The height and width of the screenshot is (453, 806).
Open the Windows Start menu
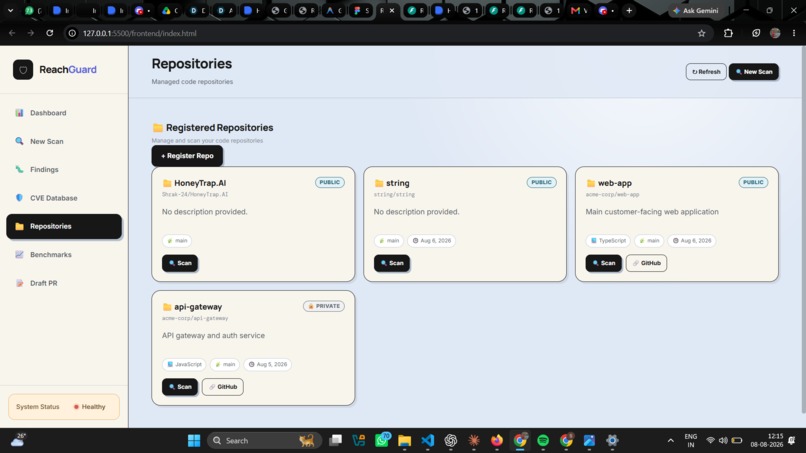pos(194,441)
